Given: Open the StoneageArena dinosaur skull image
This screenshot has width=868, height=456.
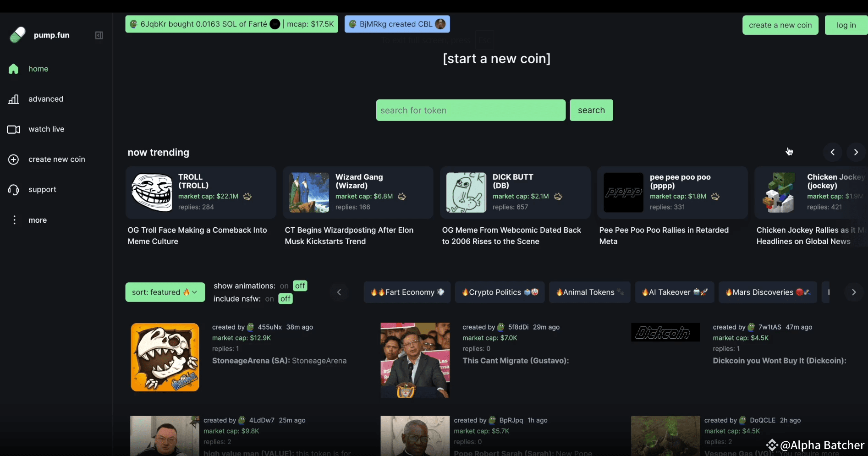Looking at the screenshot, I should point(165,357).
